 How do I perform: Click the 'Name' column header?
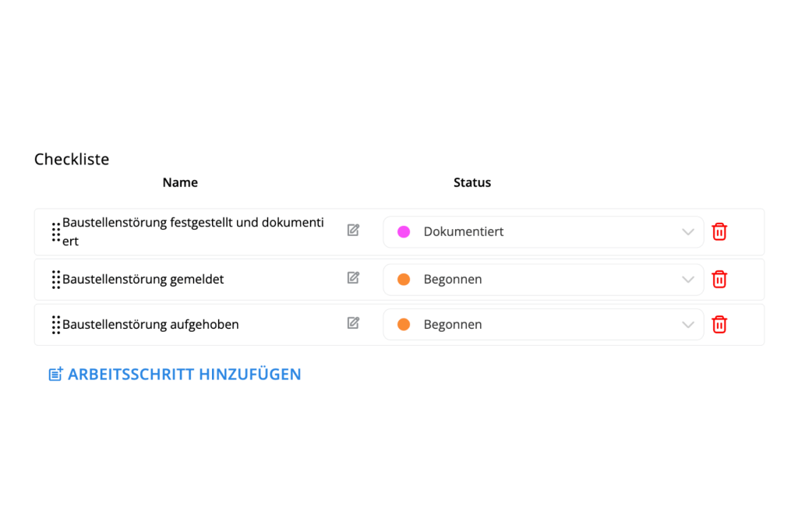pyautogui.click(x=180, y=182)
